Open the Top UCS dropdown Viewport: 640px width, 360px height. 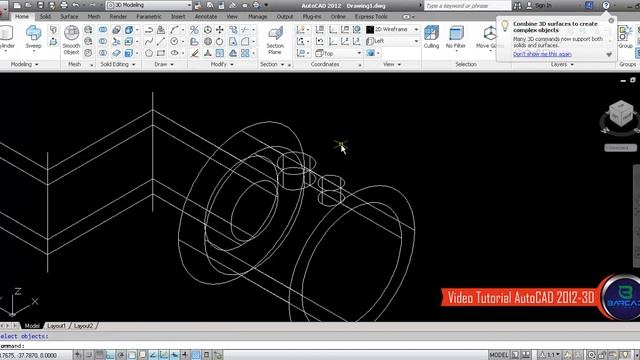click(x=338, y=53)
